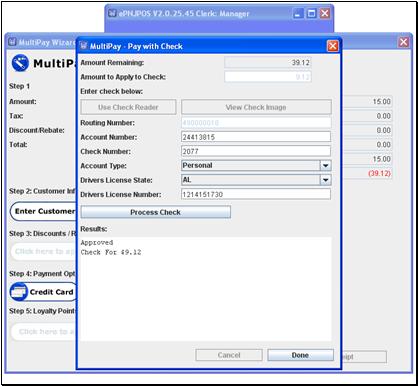Click the Credit Card button label
Screen dimensions: 418x386
click(51, 292)
